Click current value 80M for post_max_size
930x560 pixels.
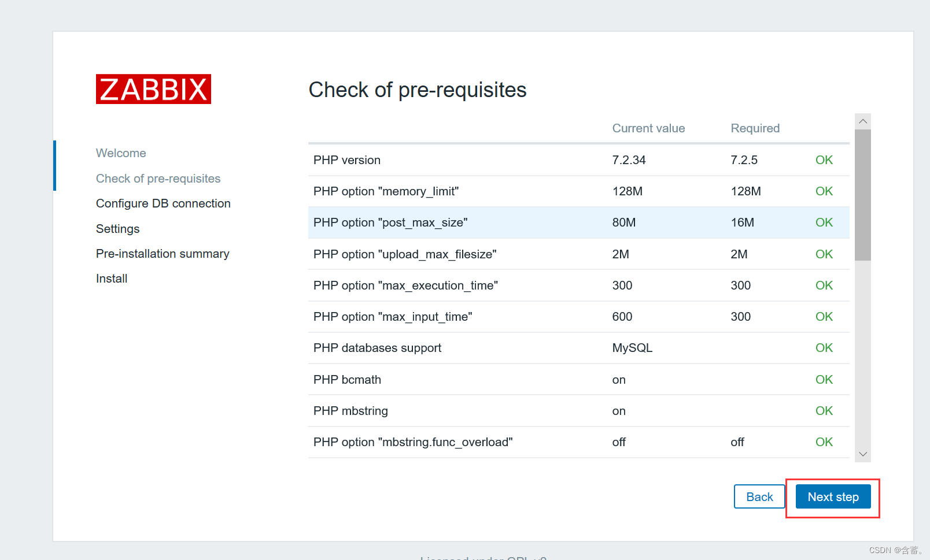624,222
